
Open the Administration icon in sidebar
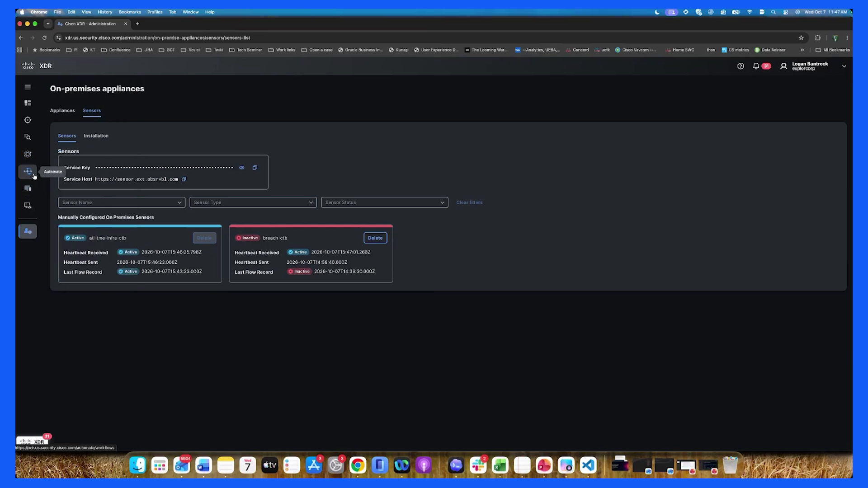coord(28,231)
